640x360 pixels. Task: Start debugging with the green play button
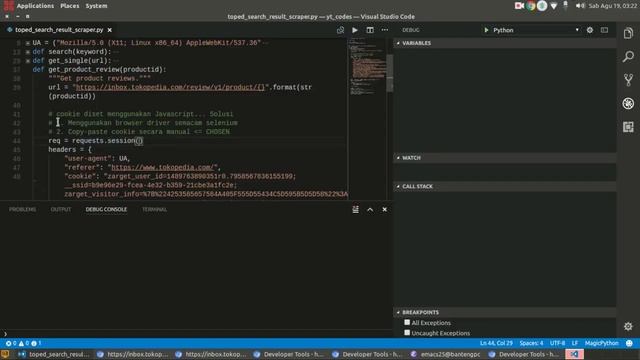[486, 30]
